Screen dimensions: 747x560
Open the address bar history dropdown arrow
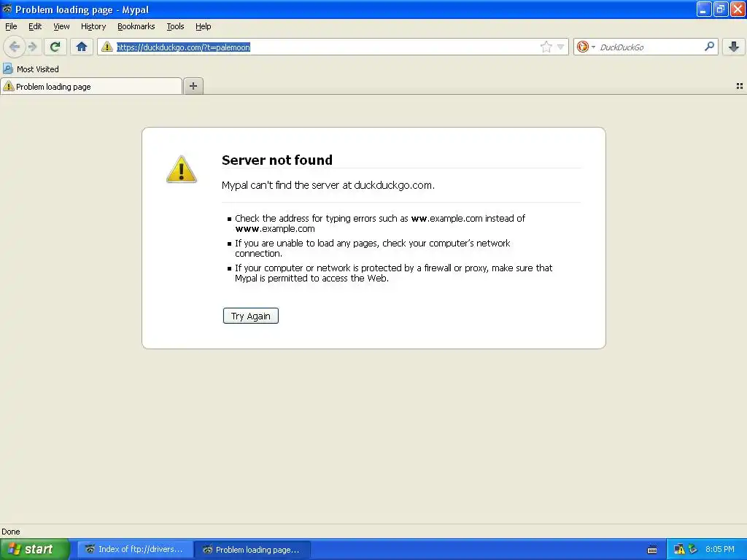pyautogui.click(x=561, y=47)
